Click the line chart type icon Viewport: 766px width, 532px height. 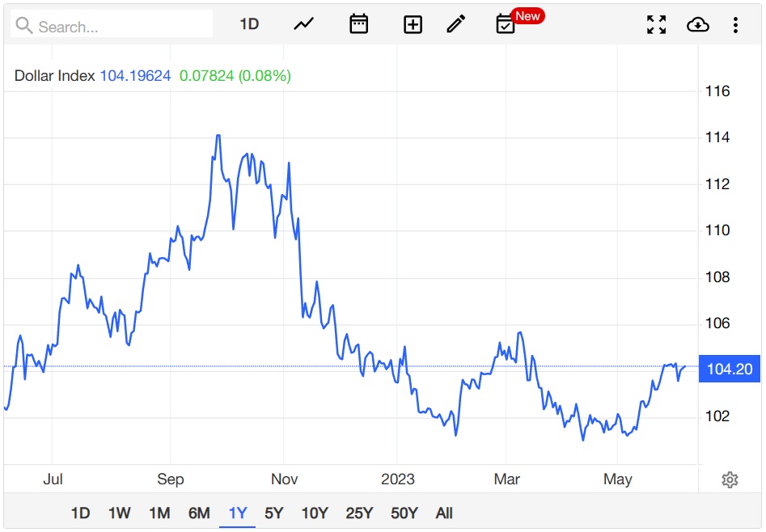coord(303,24)
